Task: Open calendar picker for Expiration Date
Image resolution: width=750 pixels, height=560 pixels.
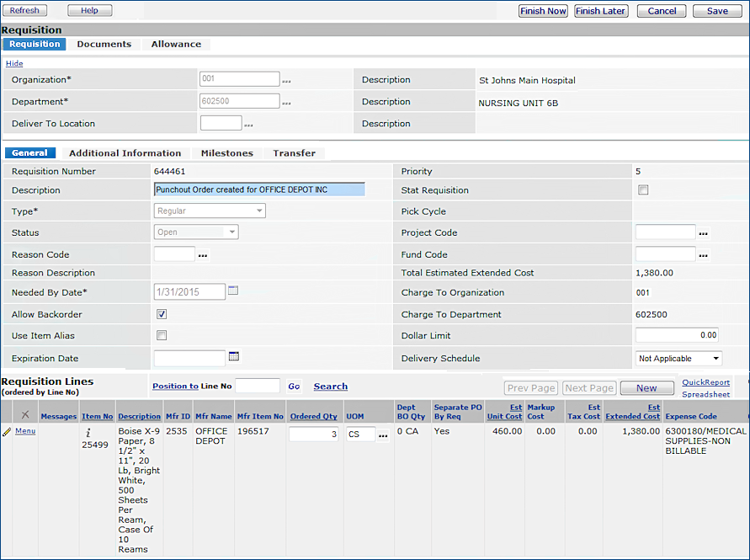Action: point(234,357)
